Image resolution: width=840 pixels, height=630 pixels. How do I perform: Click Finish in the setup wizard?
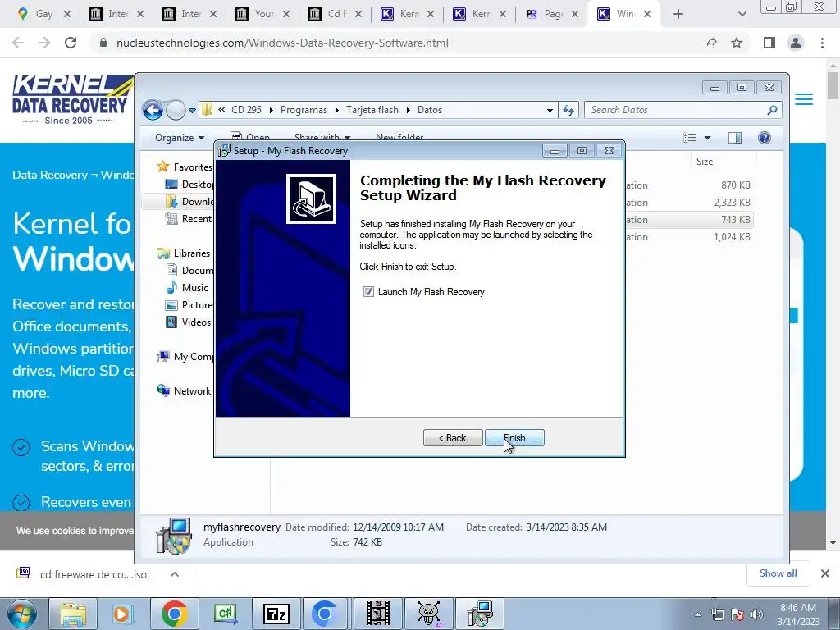pos(514,438)
